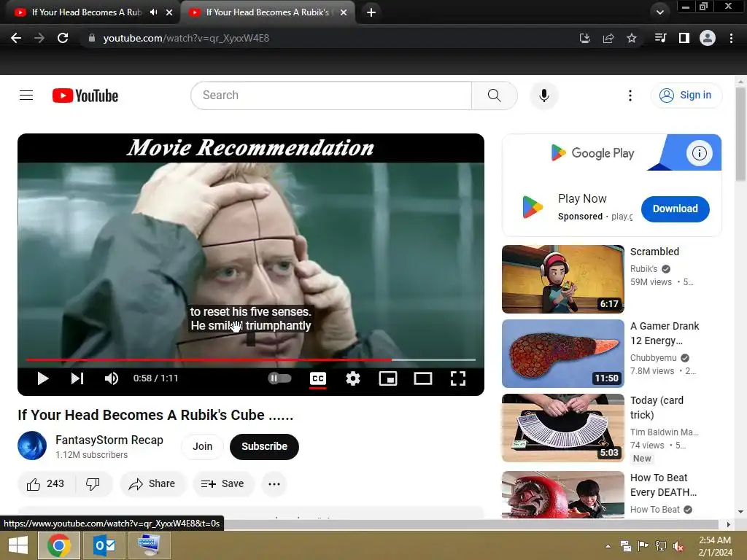Bookmark this page with star
The image size is (747, 560).
click(x=632, y=38)
